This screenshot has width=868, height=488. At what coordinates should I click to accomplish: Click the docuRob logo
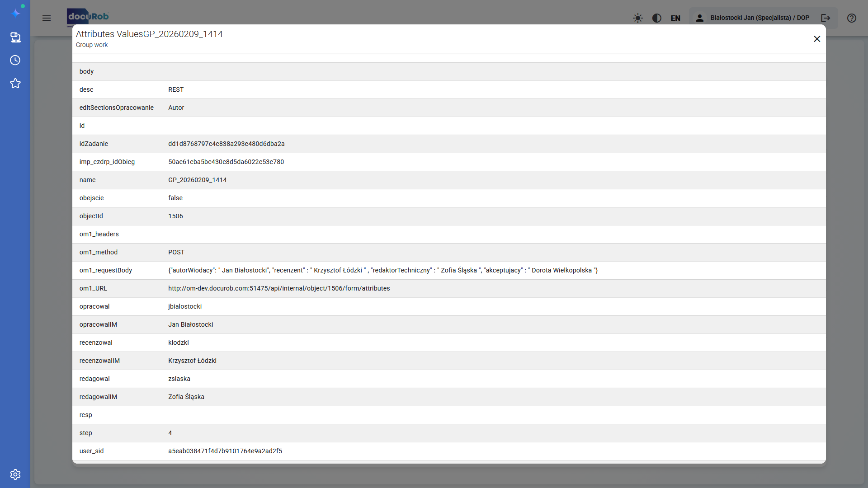pos(88,17)
